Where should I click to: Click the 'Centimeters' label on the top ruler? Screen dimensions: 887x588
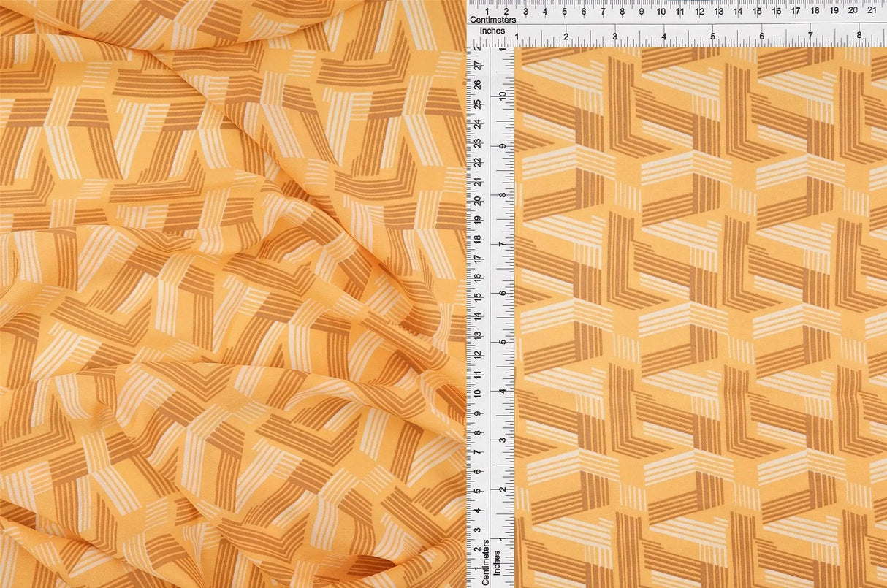click(x=494, y=19)
